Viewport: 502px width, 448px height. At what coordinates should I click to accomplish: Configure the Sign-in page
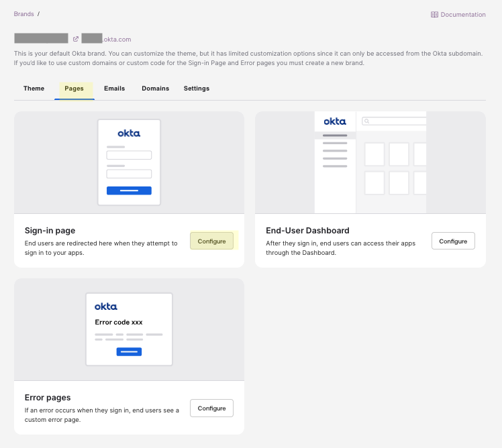coord(211,241)
